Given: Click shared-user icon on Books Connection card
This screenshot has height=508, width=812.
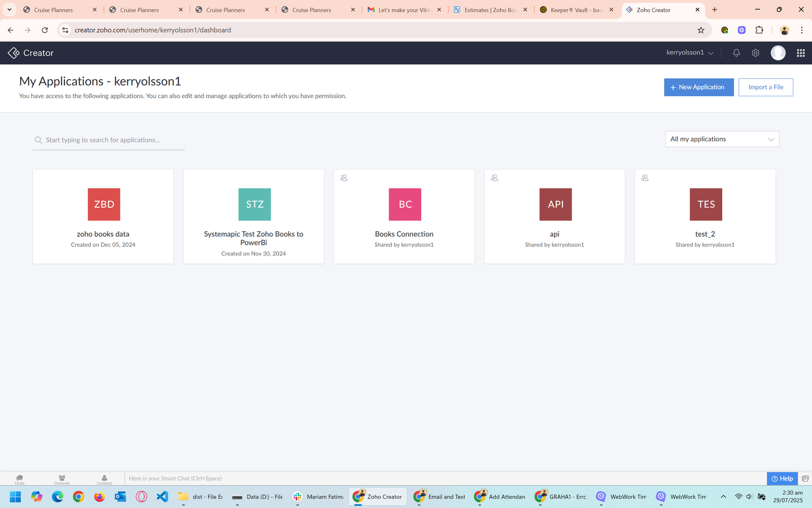Looking at the screenshot, I should (344, 178).
